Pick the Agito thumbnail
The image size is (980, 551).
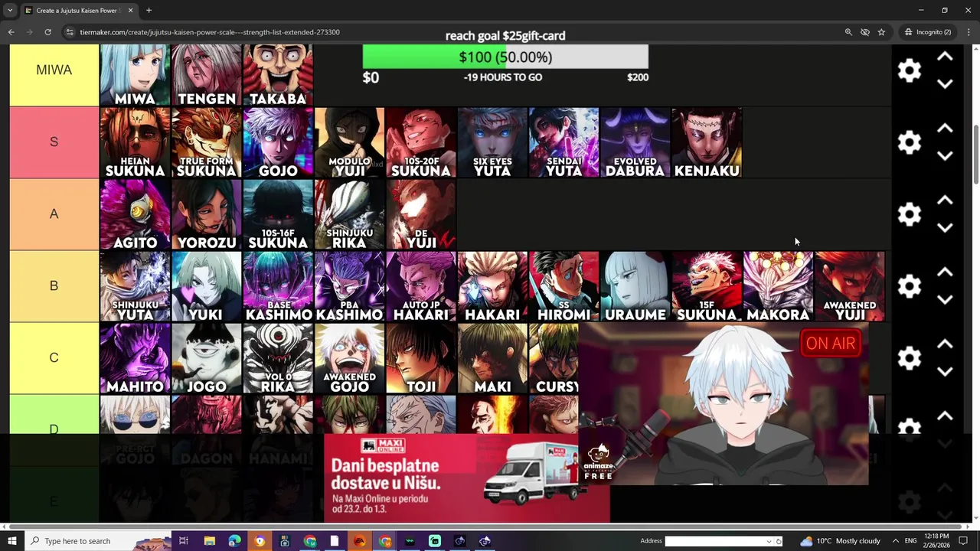click(x=135, y=214)
